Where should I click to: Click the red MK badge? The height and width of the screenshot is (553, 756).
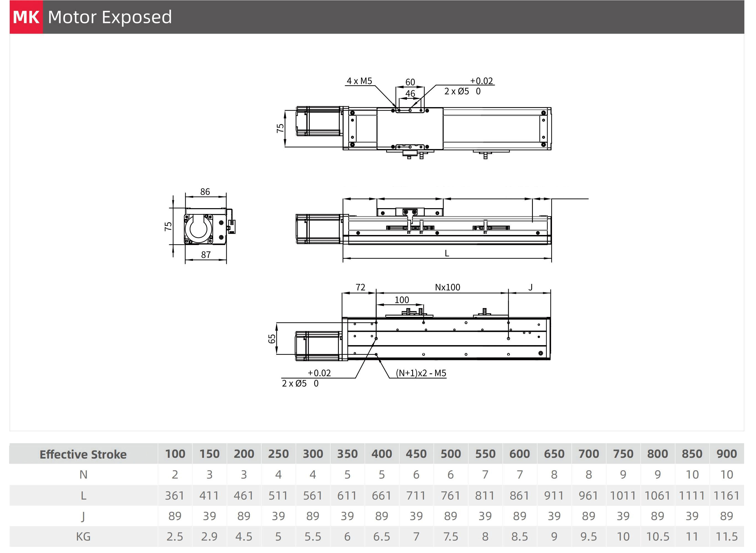(26, 17)
